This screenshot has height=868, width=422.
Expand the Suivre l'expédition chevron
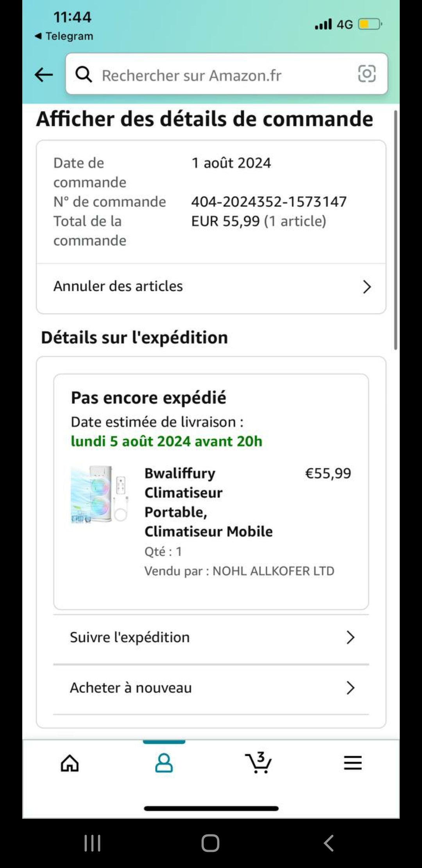(350, 637)
